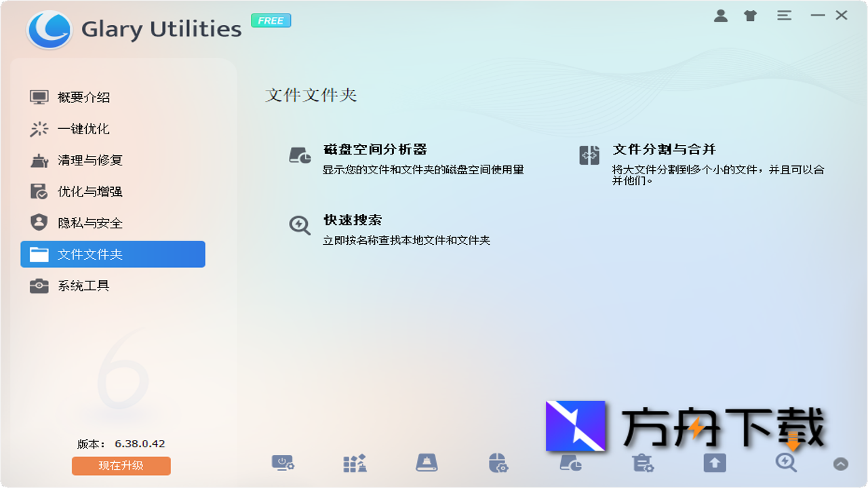Open the user account icon

click(x=721, y=16)
